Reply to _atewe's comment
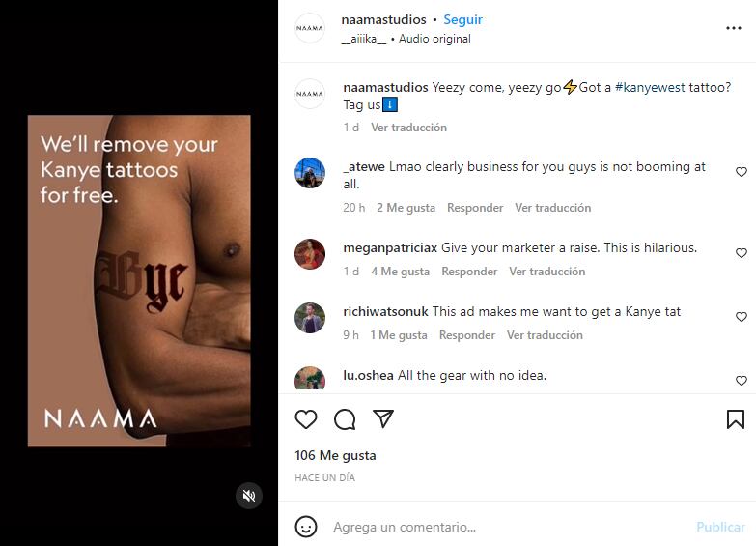The image size is (756, 546). (x=475, y=208)
